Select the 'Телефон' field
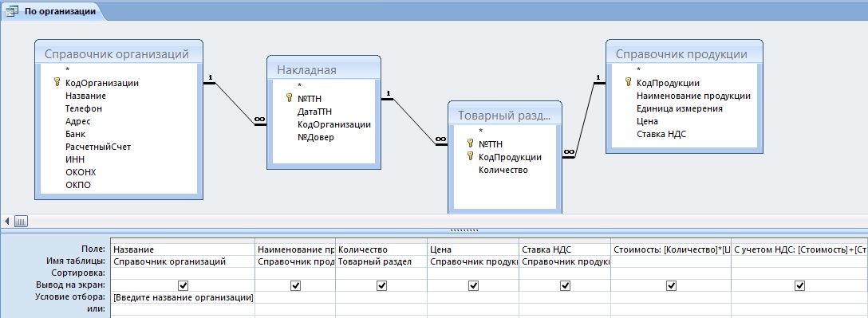Viewport: 868px width, 318px height. click(x=84, y=108)
